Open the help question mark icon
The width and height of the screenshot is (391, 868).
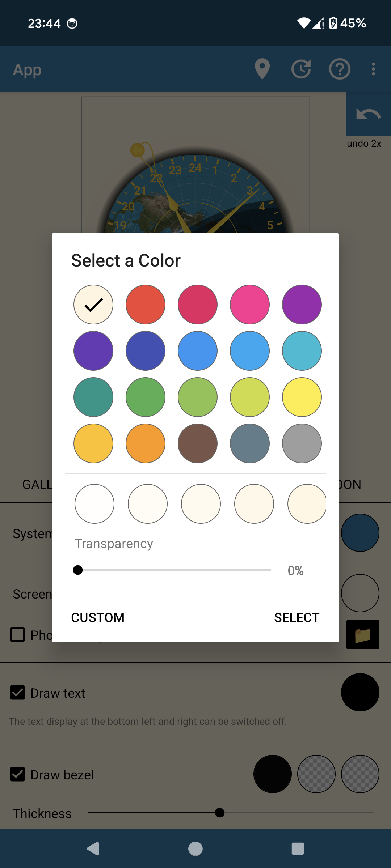pyautogui.click(x=339, y=69)
